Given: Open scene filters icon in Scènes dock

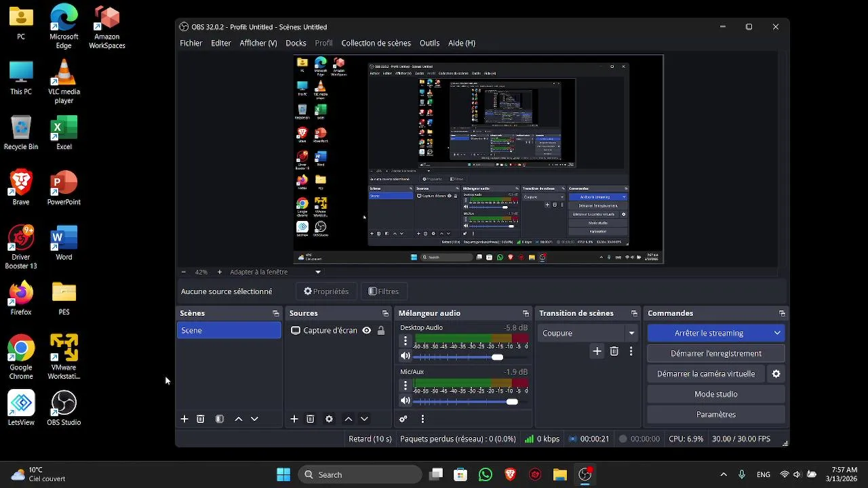Looking at the screenshot, I should coord(220,419).
